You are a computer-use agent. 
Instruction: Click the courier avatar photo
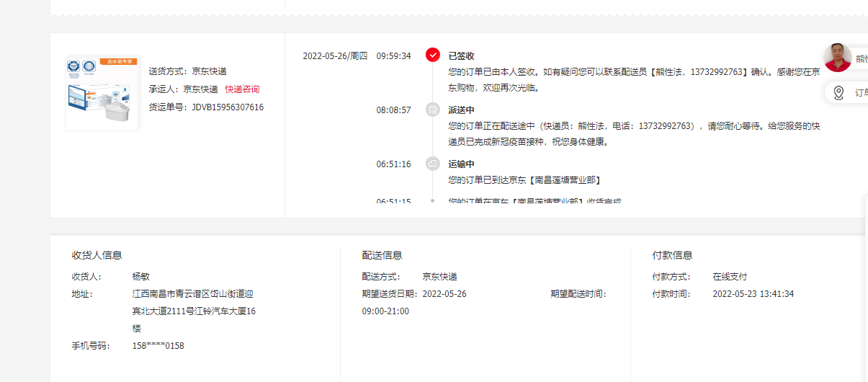[x=838, y=58]
